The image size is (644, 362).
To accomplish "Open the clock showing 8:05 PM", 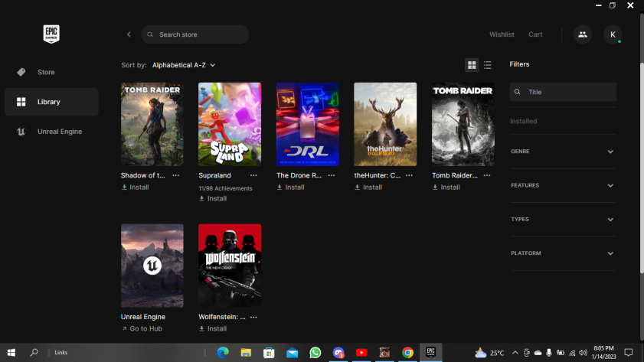I will pos(603,353).
